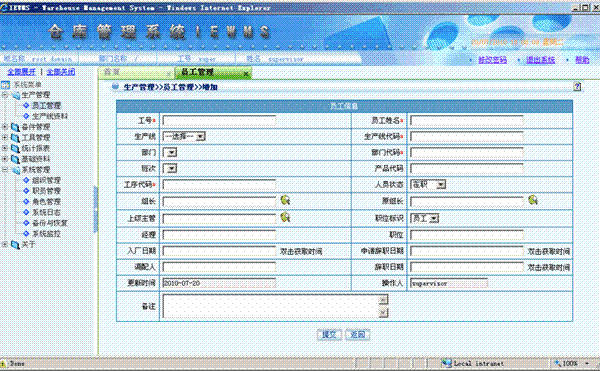Click 双击获取时间 beside 辞职日期
The height and width of the screenshot is (371, 600).
[x=549, y=267]
